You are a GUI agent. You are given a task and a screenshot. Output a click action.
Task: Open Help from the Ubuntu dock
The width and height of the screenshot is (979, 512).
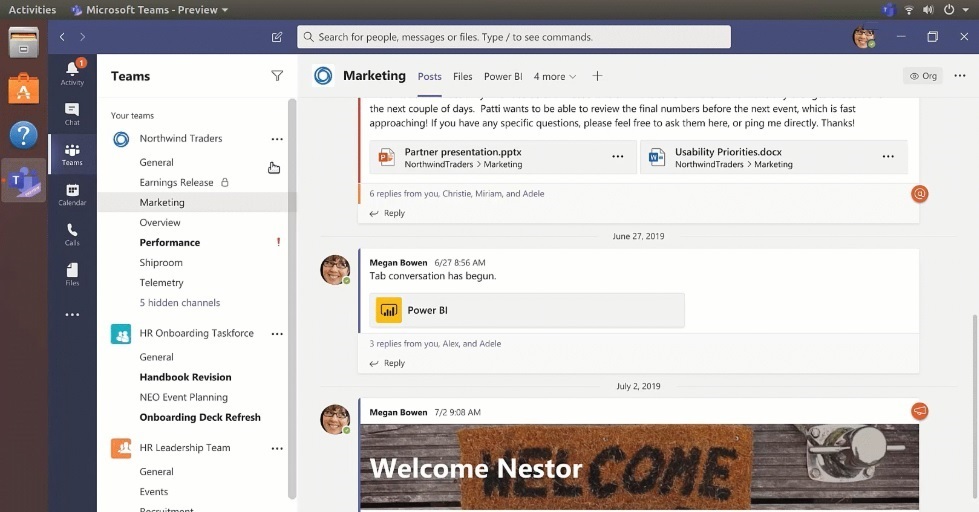pyautogui.click(x=24, y=135)
